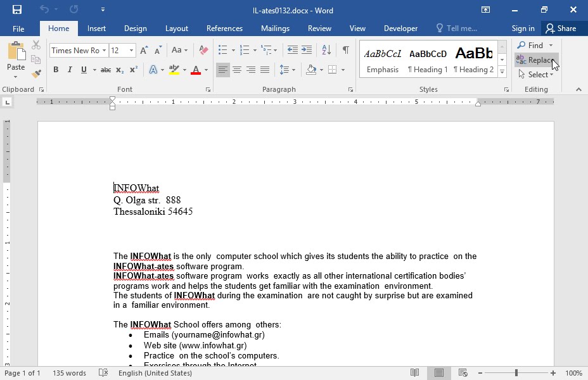The height and width of the screenshot is (380, 588).
Task: Click the Tell me search box
Action: (457, 28)
